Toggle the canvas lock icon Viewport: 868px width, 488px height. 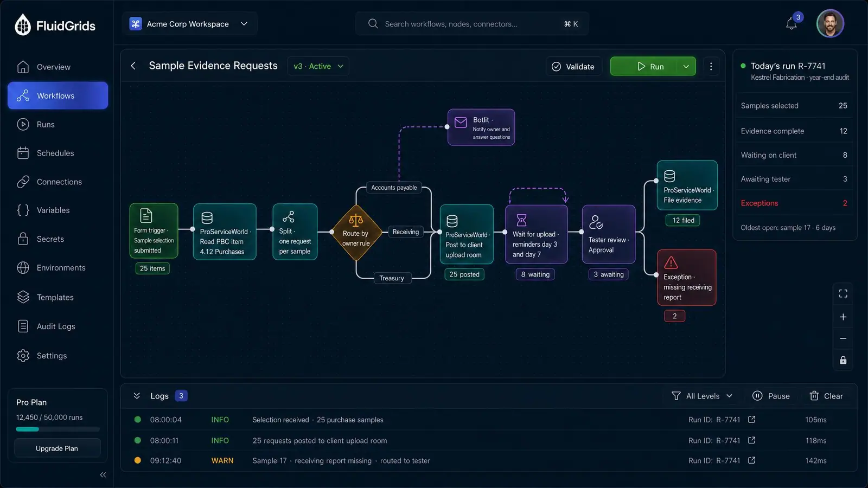tap(843, 360)
